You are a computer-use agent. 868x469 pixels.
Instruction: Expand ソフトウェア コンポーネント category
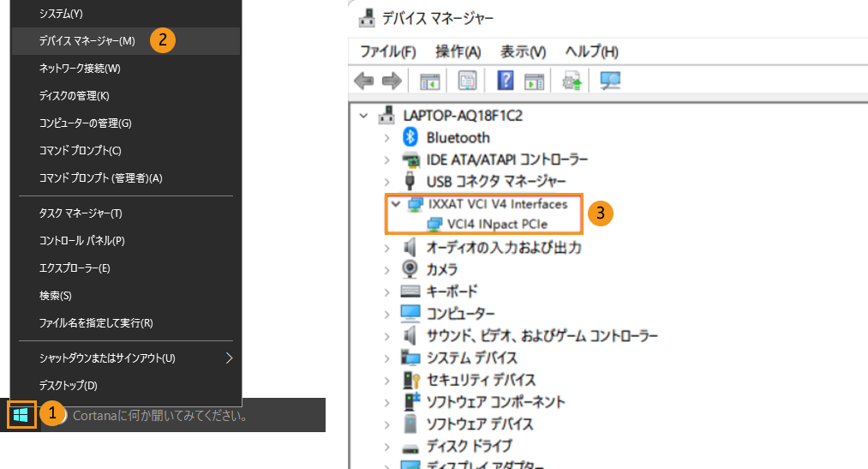tap(387, 403)
